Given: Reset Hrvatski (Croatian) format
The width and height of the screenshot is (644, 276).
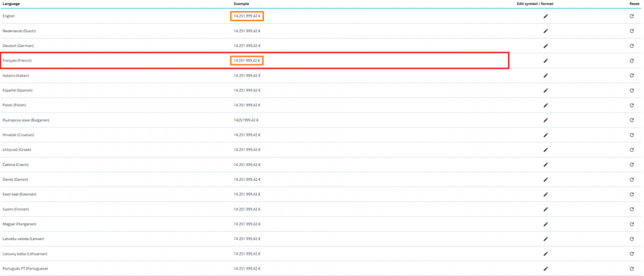Looking at the screenshot, I should click(632, 135).
